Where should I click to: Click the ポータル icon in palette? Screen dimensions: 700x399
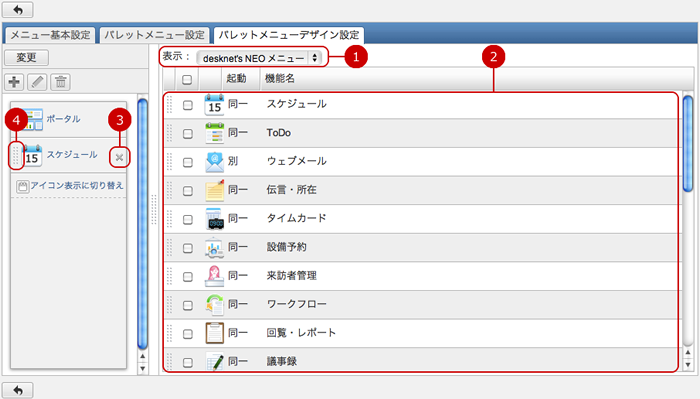pyautogui.click(x=33, y=119)
